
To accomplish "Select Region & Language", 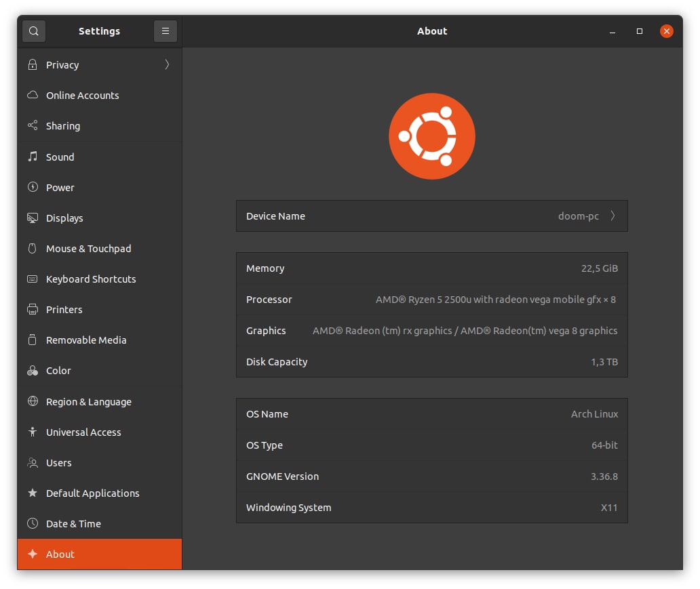I will coord(100,401).
